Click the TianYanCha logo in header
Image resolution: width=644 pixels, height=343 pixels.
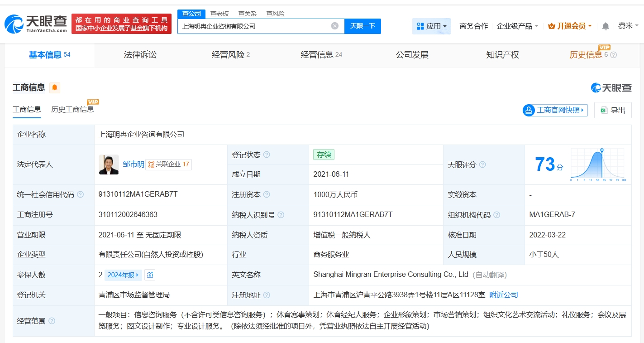pos(36,24)
